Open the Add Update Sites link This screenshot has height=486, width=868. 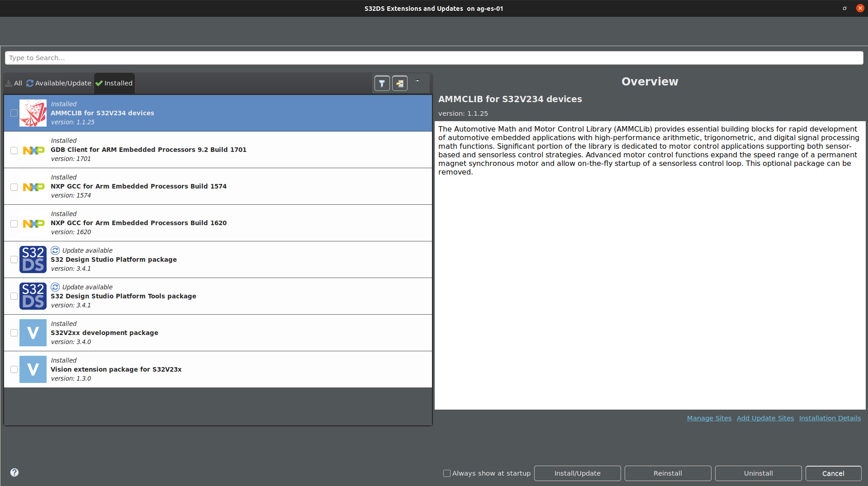click(765, 418)
